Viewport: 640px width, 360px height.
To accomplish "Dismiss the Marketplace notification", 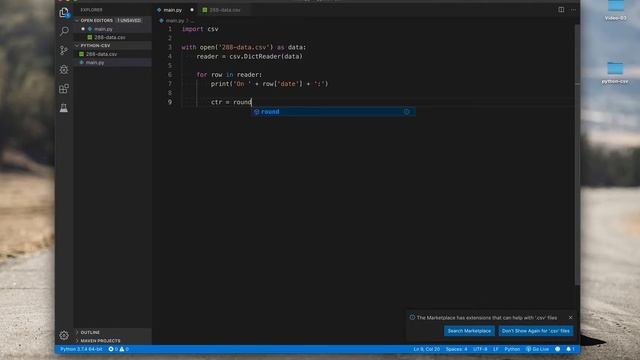I will 571,318.
